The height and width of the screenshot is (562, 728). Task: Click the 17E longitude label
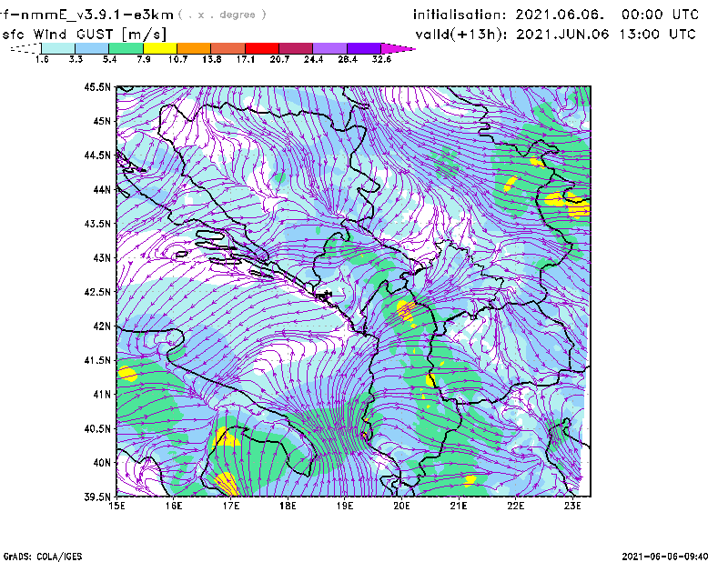[231, 506]
